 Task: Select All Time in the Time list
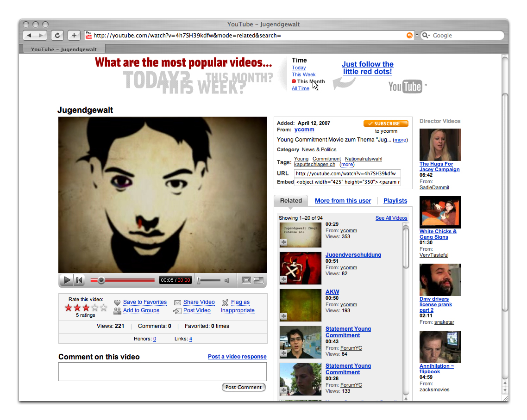[301, 89]
